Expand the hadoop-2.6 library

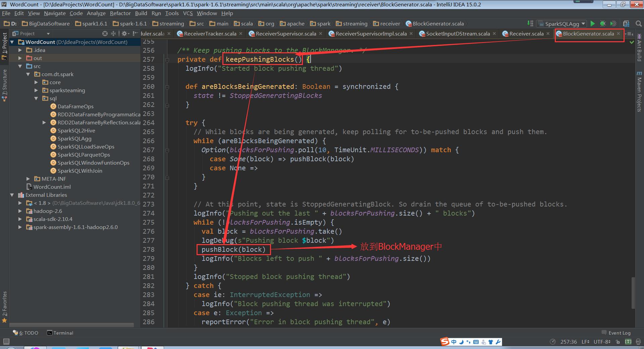pyautogui.click(x=20, y=211)
